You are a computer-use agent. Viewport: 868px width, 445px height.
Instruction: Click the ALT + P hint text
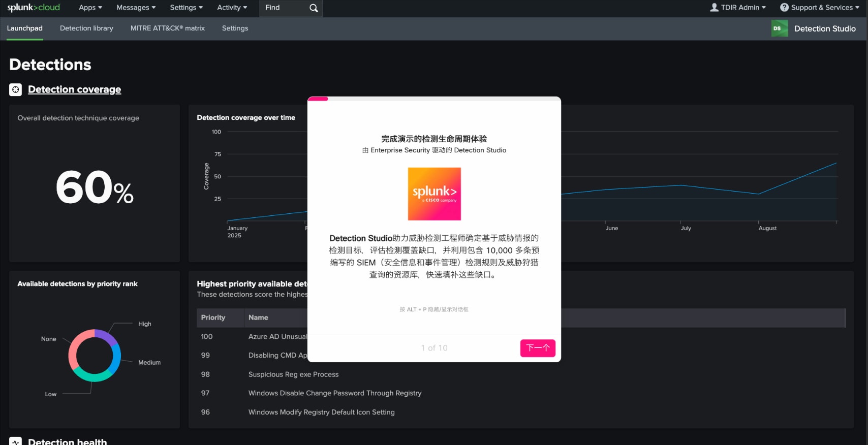coord(434,309)
